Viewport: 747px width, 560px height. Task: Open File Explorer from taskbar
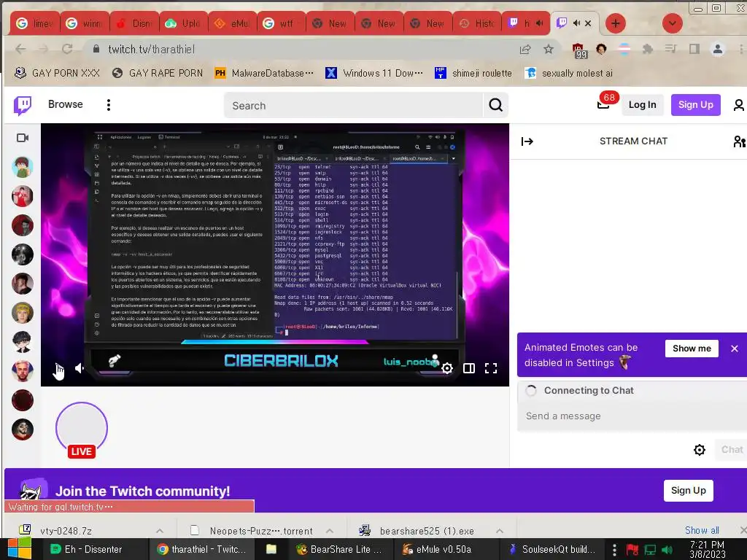(271, 549)
